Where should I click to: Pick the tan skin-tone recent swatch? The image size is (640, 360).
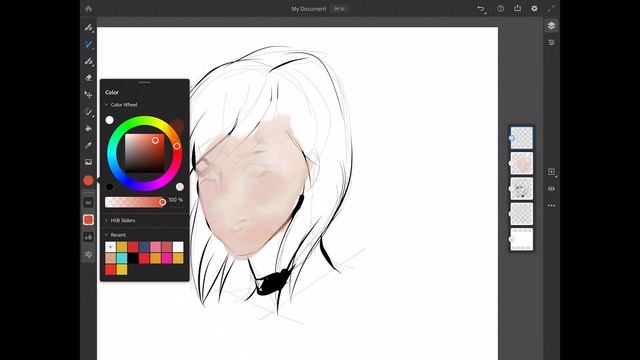coord(110,258)
